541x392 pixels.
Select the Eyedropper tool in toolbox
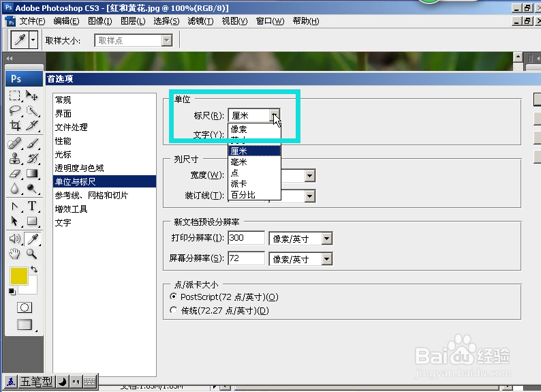point(33,239)
